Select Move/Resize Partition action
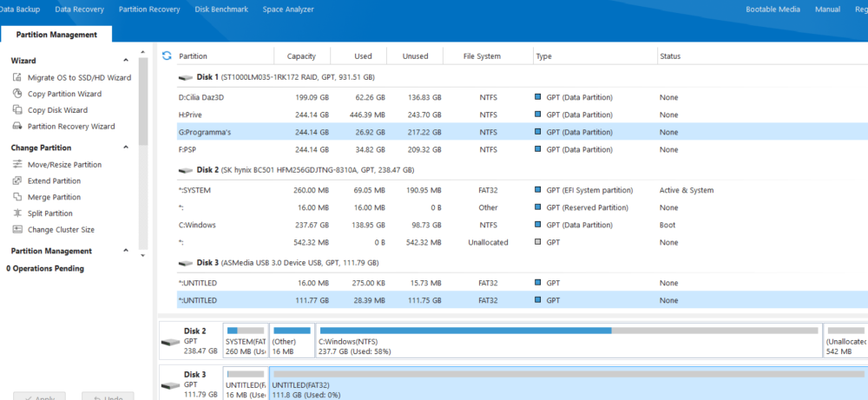The image size is (868, 400). pyautogui.click(x=63, y=165)
